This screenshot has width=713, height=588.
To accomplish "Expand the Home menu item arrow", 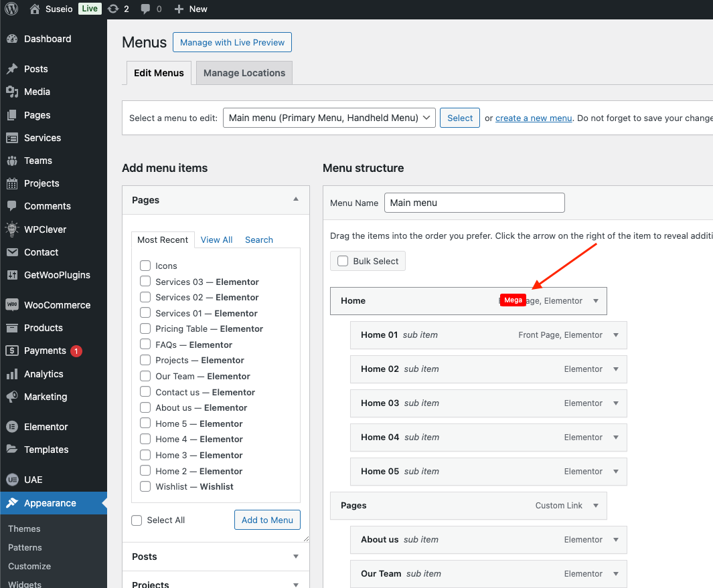I will click(596, 301).
